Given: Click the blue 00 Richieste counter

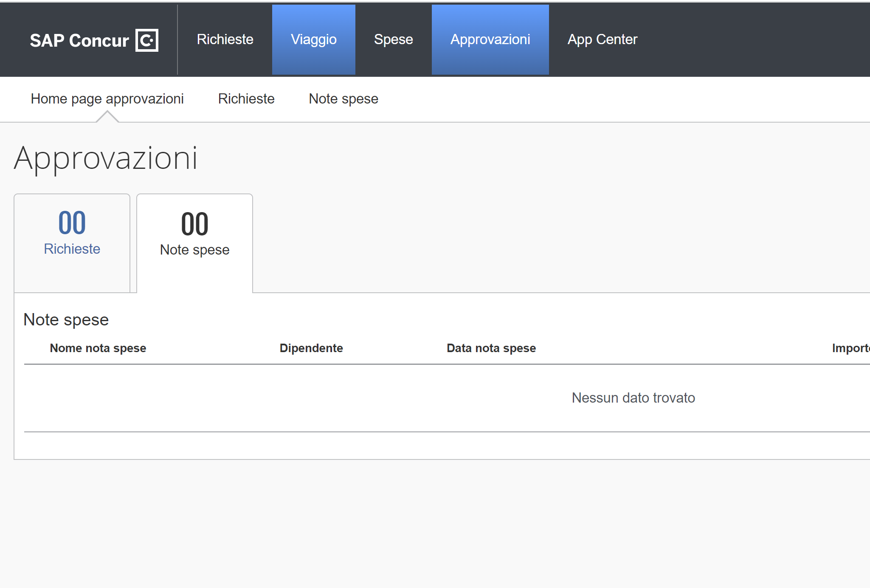Looking at the screenshot, I should pos(72,223).
